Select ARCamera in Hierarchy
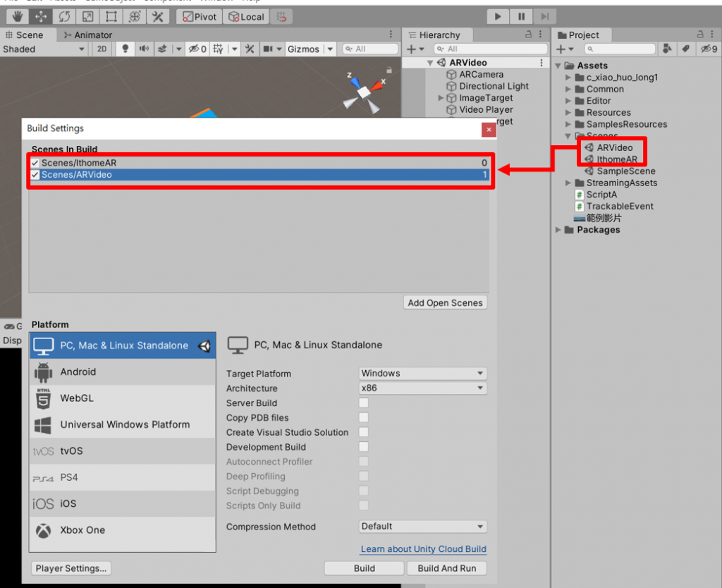Image resolution: width=722 pixels, height=588 pixels. (481, 74)
